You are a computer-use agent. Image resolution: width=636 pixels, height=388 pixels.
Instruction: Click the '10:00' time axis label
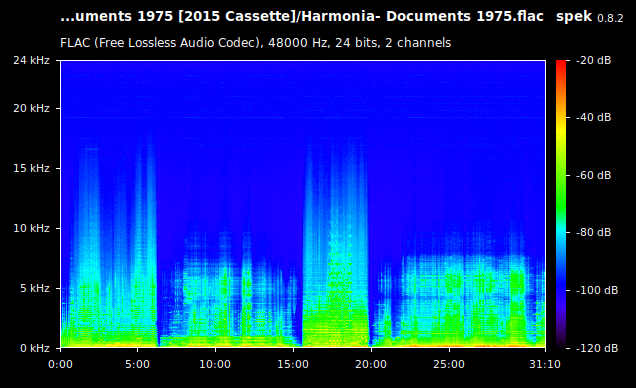click(215, 364)
